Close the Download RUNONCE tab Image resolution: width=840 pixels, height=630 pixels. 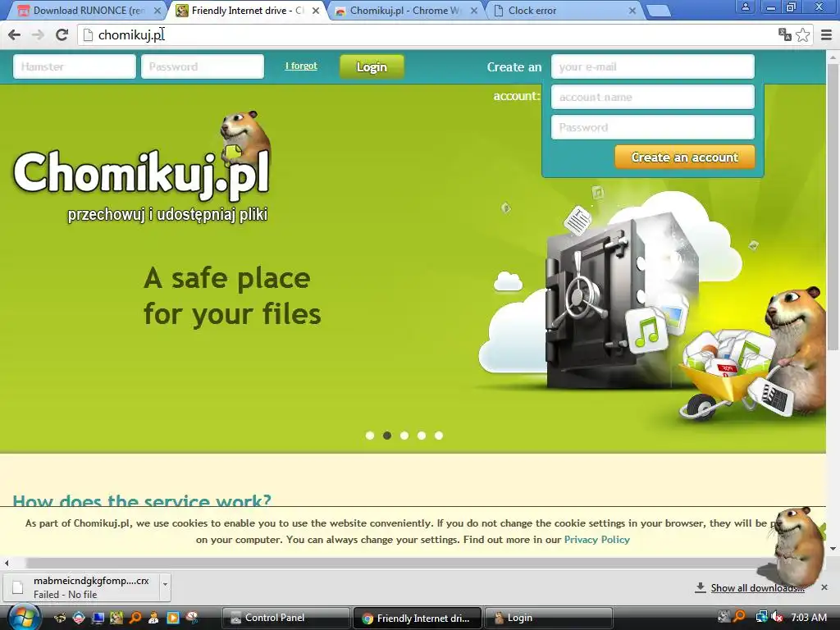click(x=157, y=11)
